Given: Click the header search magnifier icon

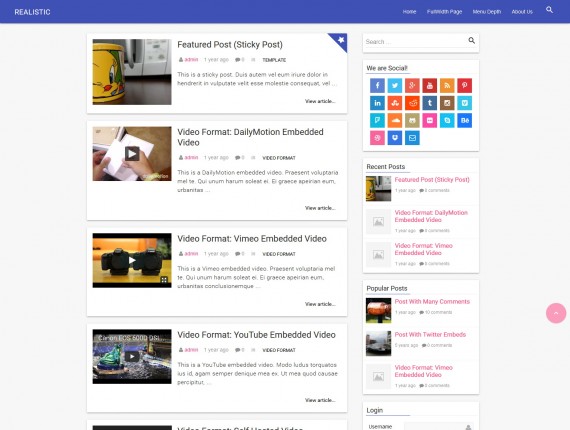Looking at the screenshot, I should coord(549,10).
